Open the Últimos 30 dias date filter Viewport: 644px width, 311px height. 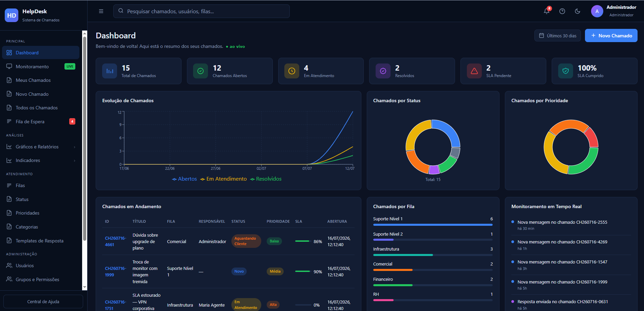[x=557, y=36]
